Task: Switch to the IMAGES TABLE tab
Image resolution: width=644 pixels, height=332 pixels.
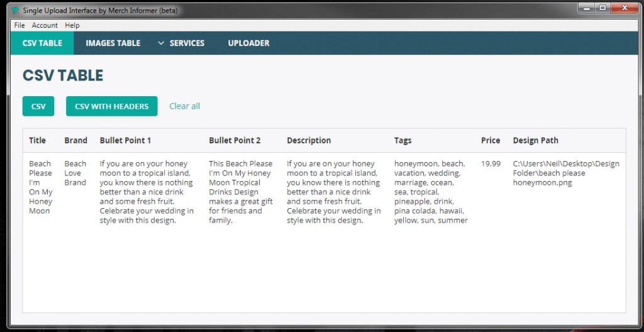Action: [113, 43]
